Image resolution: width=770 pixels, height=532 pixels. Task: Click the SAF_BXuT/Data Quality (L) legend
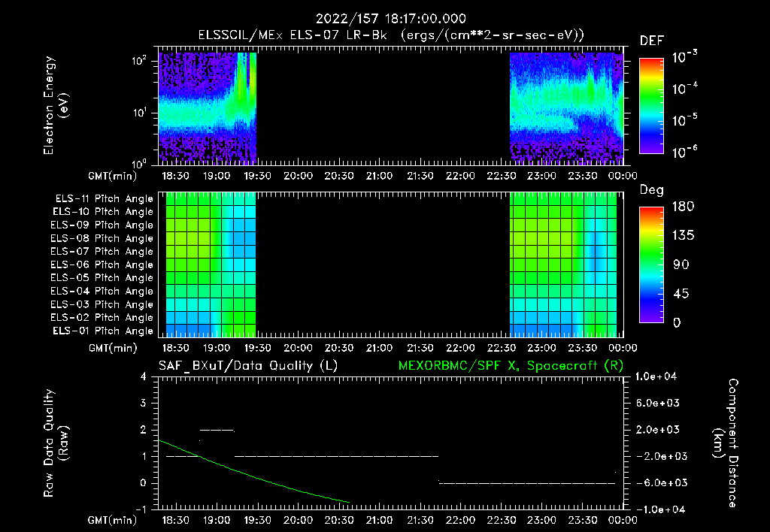point(248,366)
